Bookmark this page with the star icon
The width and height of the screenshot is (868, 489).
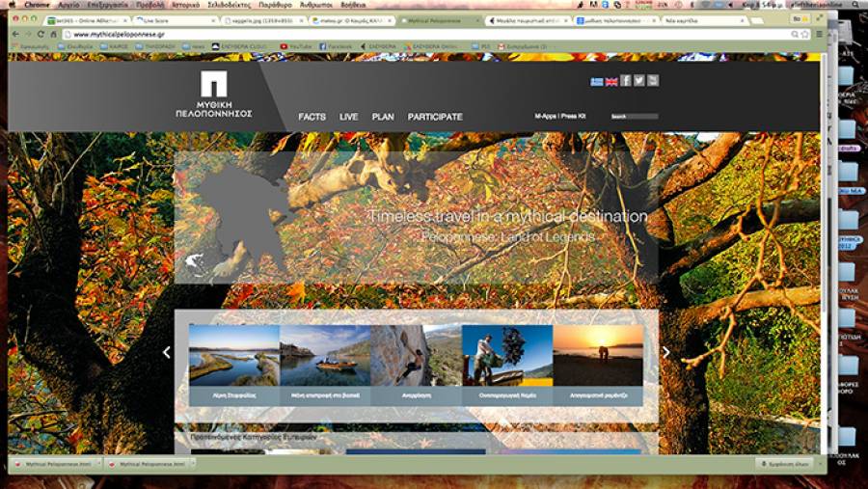(x=803, y=34)
